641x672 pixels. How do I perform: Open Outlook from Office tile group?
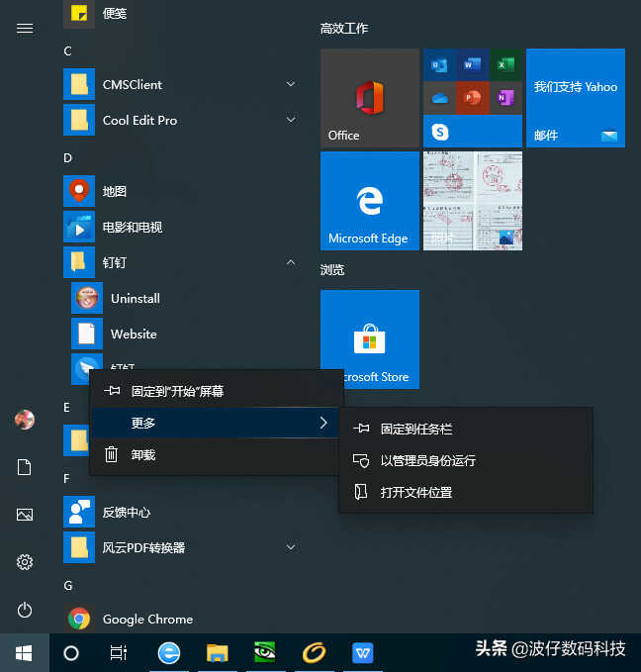(x=439, y=64)
